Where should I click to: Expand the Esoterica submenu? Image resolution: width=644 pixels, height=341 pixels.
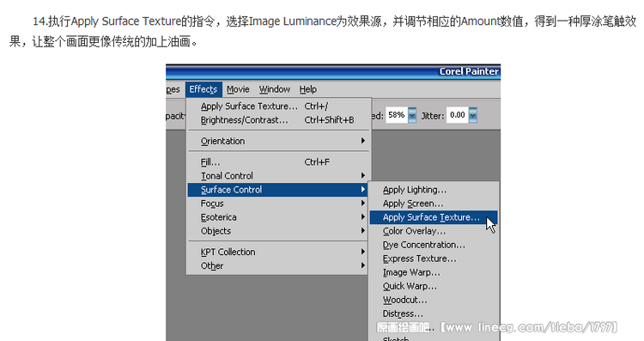[x=278, y=217]
